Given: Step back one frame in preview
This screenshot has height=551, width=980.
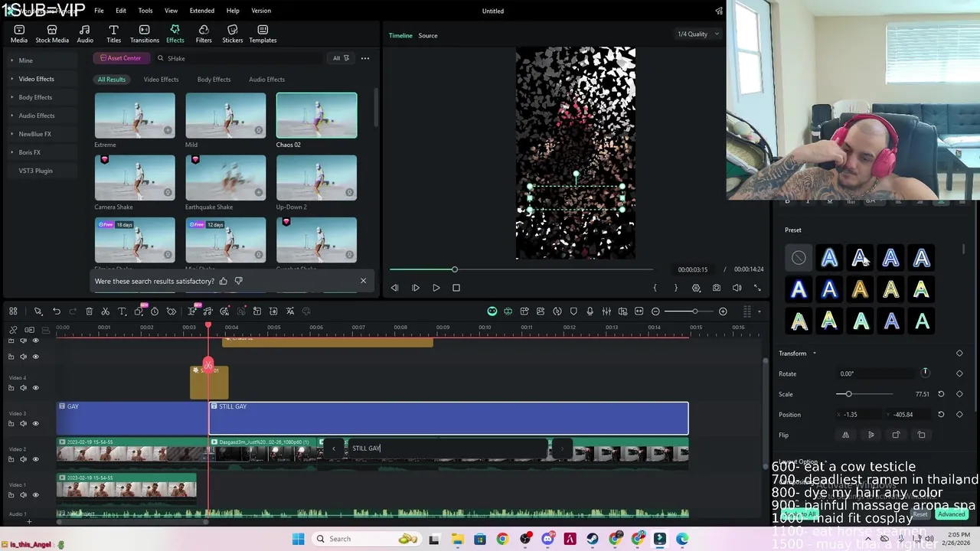Looking at the screenshot, I should click(394, 288).
